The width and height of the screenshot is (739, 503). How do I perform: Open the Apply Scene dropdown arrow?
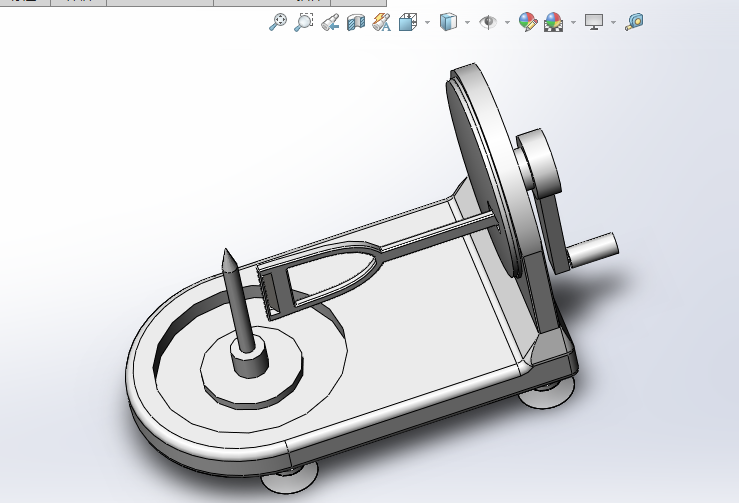coord(573,22)
